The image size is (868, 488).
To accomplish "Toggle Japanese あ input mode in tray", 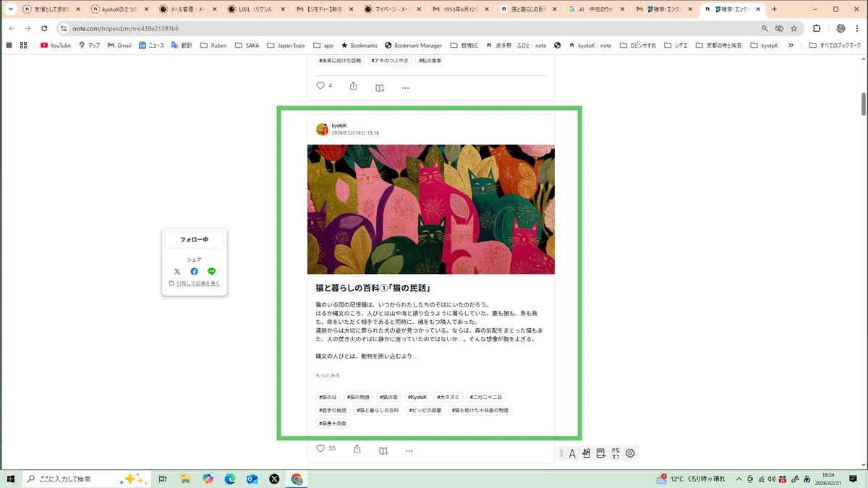I will [x=806, y=479].
